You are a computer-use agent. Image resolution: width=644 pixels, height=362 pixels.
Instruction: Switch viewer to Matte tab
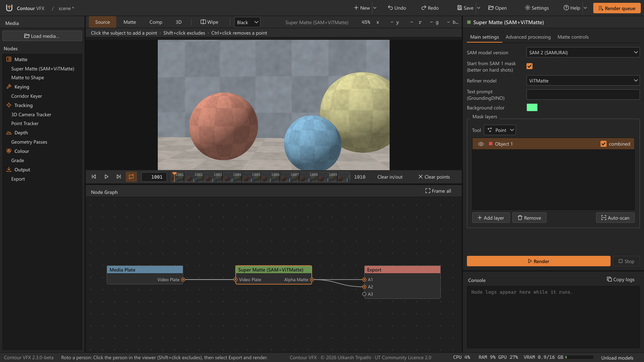coord(130,22)
